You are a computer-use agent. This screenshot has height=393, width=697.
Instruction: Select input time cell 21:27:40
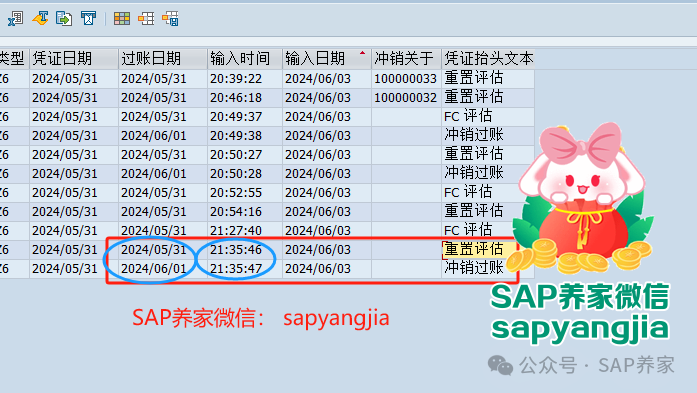coord(245,231)
